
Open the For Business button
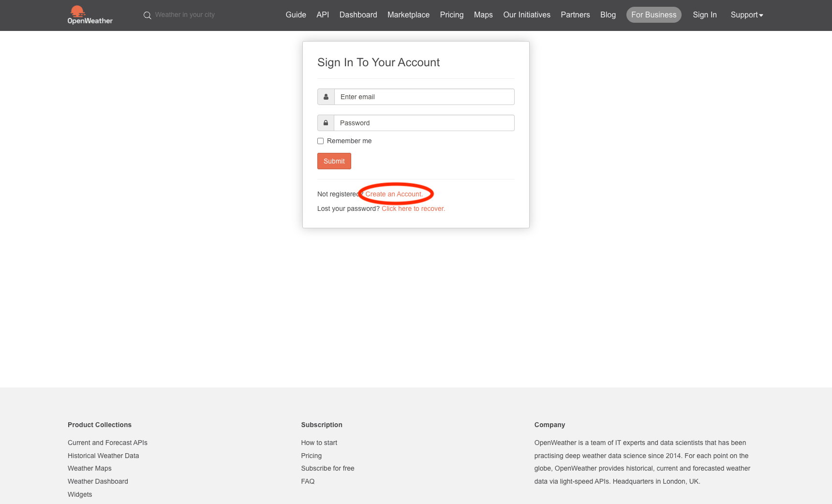click(654, 15)
